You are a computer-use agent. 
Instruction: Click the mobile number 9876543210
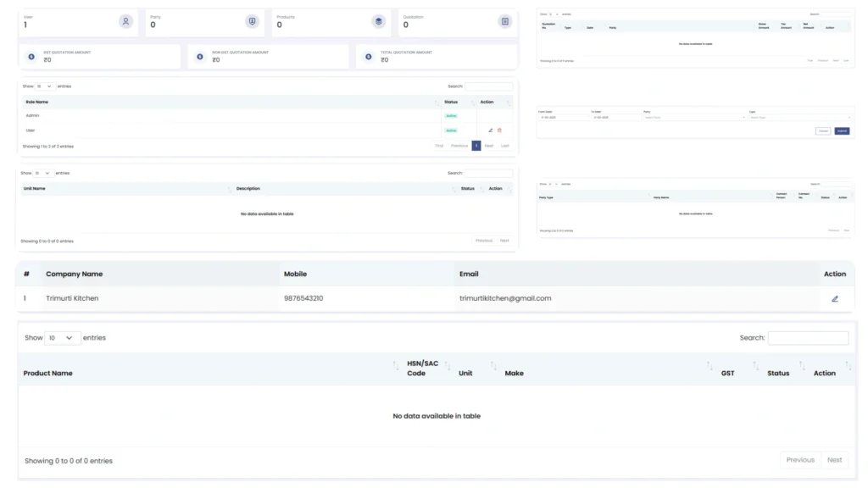point(303,298)
